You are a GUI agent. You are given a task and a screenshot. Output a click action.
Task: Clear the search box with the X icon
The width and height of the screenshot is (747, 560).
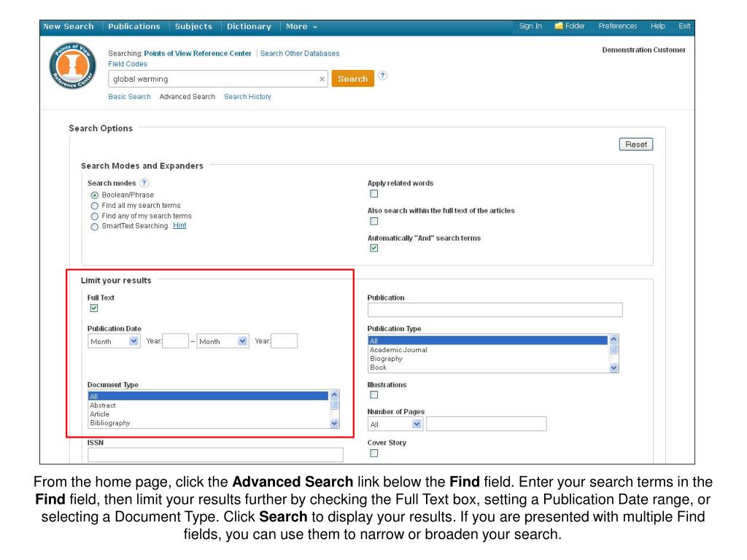[322, 79]
